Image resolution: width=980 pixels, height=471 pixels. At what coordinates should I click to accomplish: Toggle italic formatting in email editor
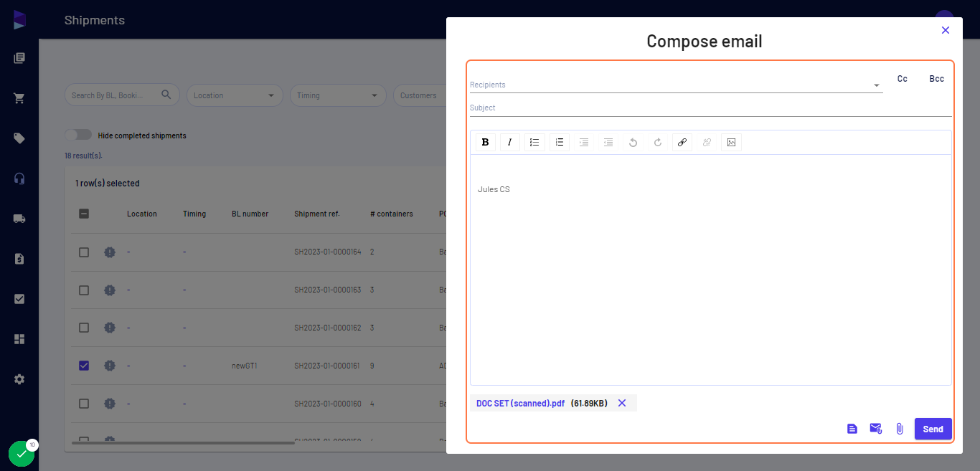click(510, 142)
